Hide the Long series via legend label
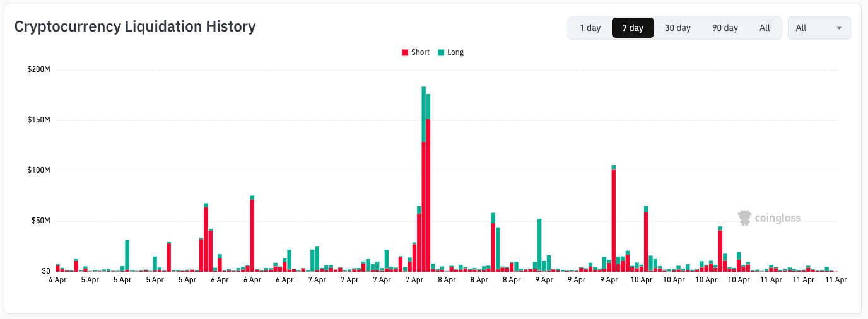 pyautogui.click(x=455, y=52)
